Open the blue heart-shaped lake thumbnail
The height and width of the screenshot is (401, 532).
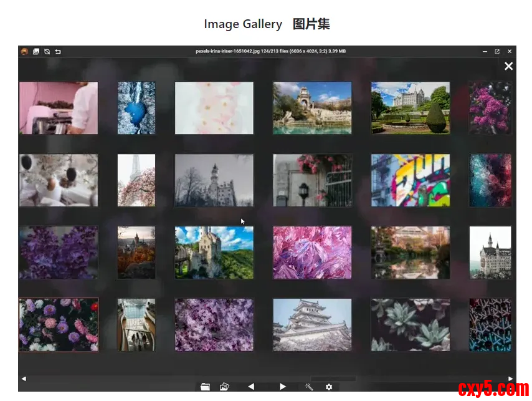click(136, 108)
